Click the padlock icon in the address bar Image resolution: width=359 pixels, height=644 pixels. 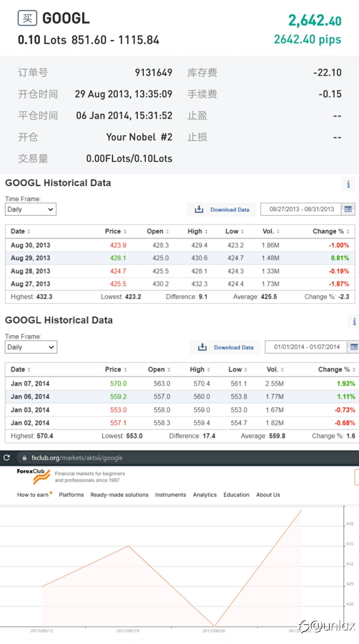point(24,458)
